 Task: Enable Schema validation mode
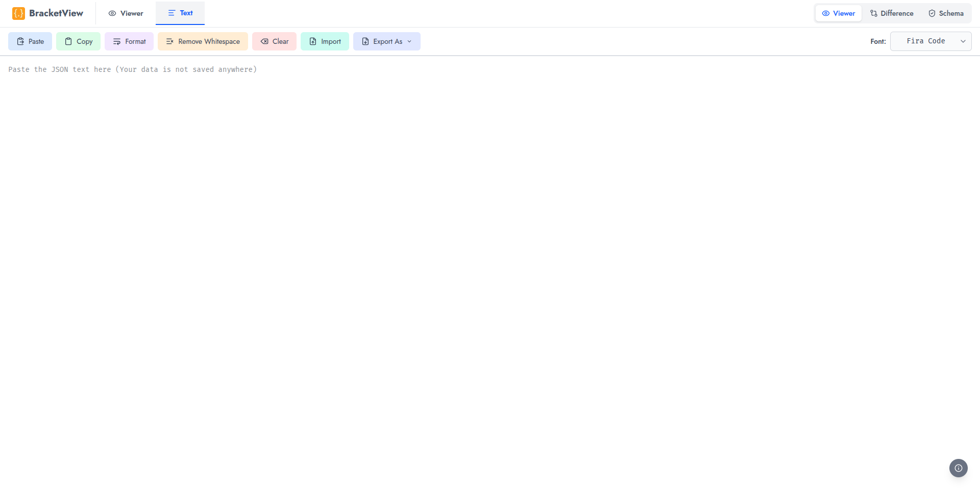coord(946,13)
